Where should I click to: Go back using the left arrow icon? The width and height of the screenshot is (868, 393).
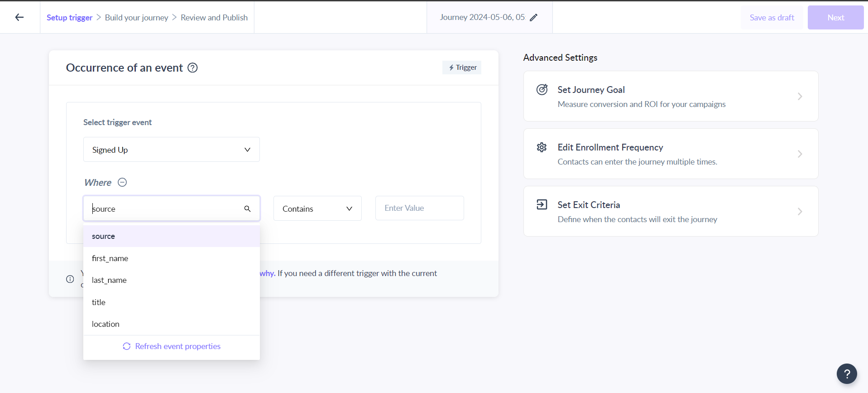click(19, 17)
